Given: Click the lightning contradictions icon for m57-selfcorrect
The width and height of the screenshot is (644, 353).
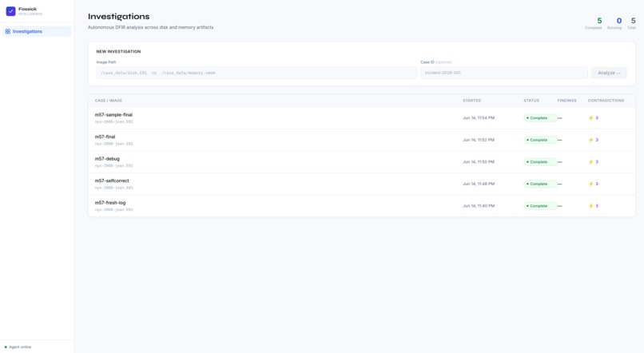Looking at the screenshot, I should click(x=591, y=184).
